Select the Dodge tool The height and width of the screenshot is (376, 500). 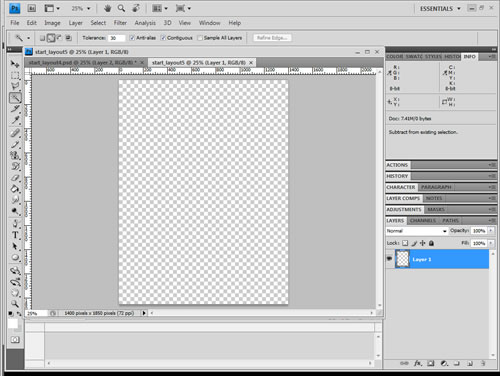[x=15, y=211]
